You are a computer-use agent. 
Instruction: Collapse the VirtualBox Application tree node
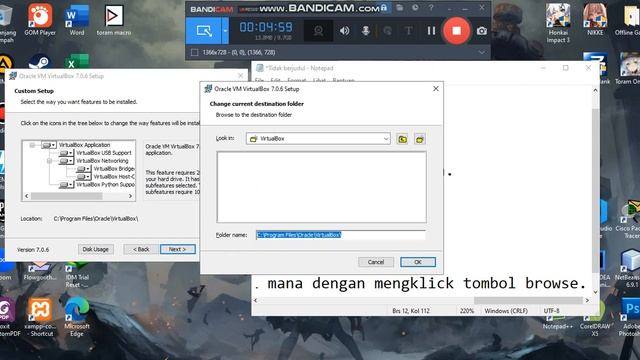(x=32, y=145)
